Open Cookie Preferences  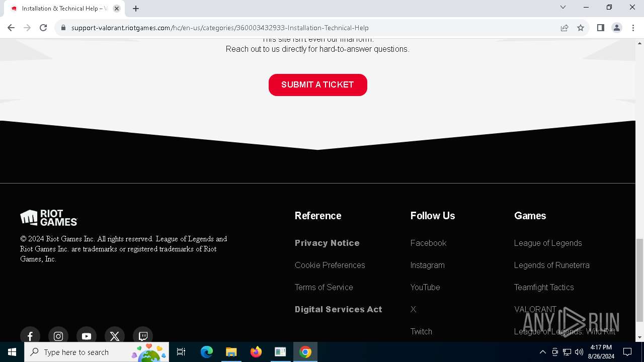330,265
